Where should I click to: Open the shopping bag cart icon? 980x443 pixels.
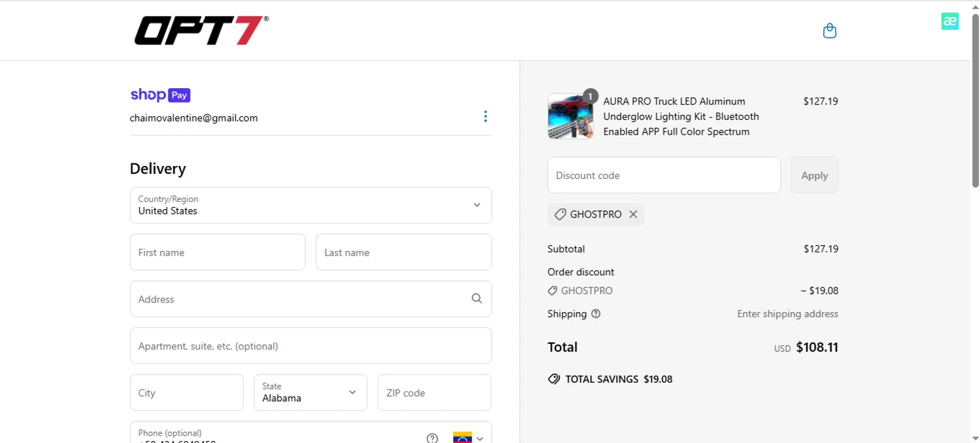tap(830, 31)
